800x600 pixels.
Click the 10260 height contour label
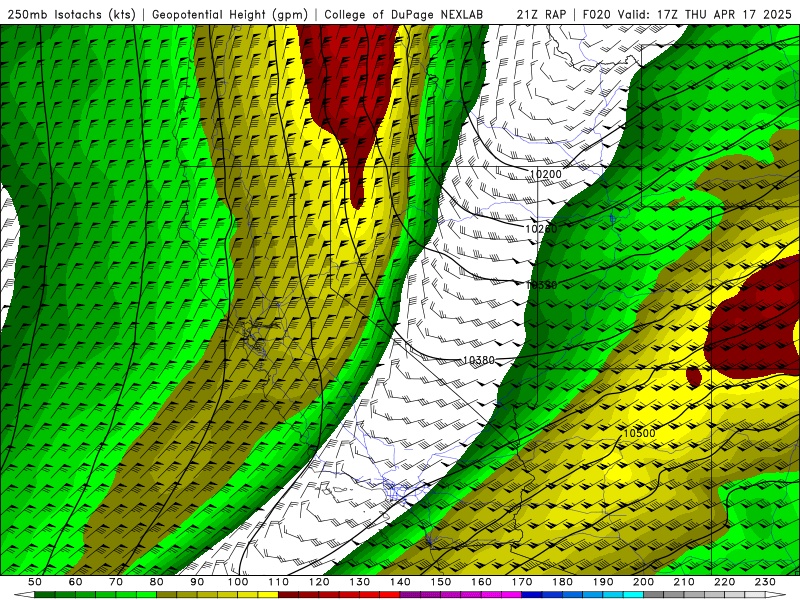click(x=541, y=229)
